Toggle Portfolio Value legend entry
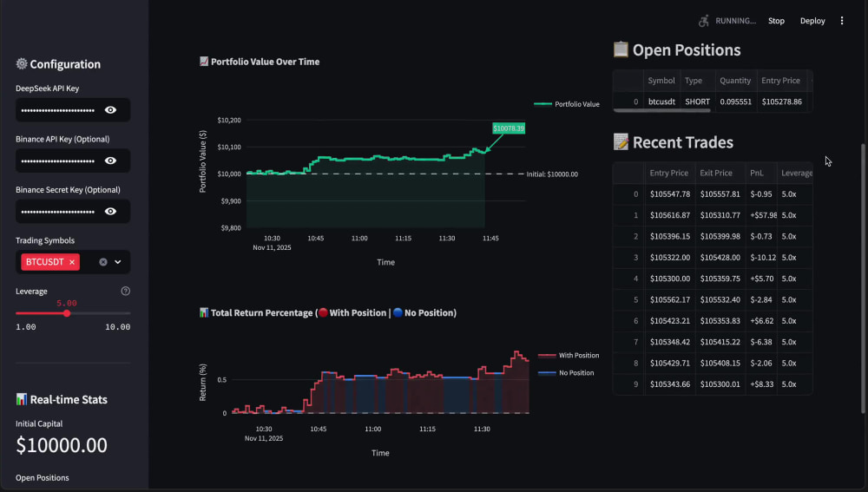This screenshot has height=492, width=868. pos(566,104)
